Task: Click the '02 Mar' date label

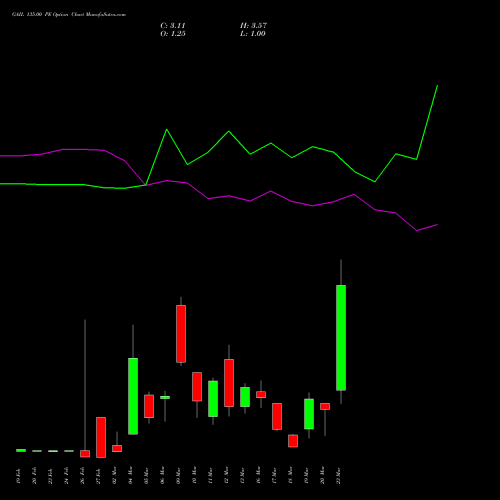Action: (114, 475)
